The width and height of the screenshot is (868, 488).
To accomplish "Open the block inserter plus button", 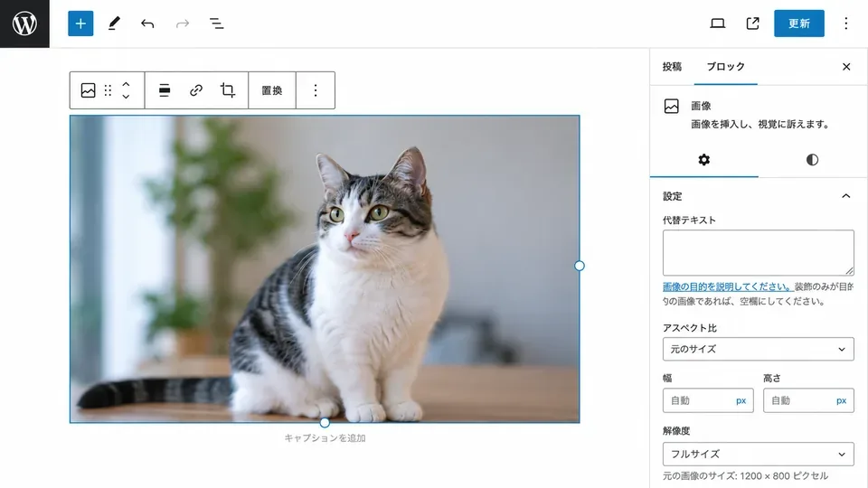I will tap(80, 23).
